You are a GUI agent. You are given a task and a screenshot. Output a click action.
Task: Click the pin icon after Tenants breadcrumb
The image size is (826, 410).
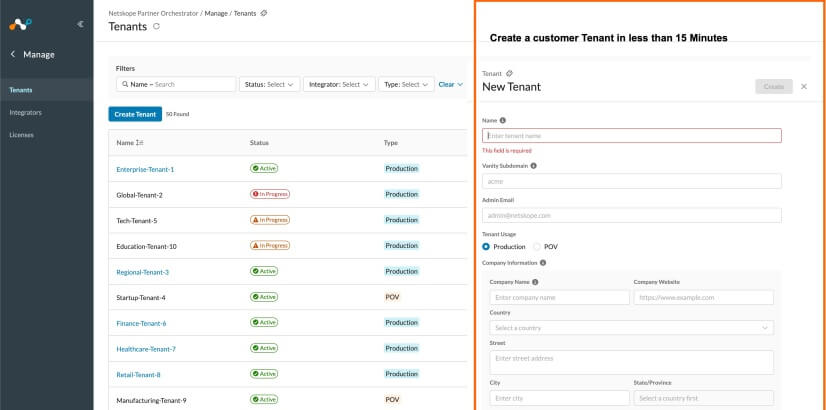[x=264, y=13]
